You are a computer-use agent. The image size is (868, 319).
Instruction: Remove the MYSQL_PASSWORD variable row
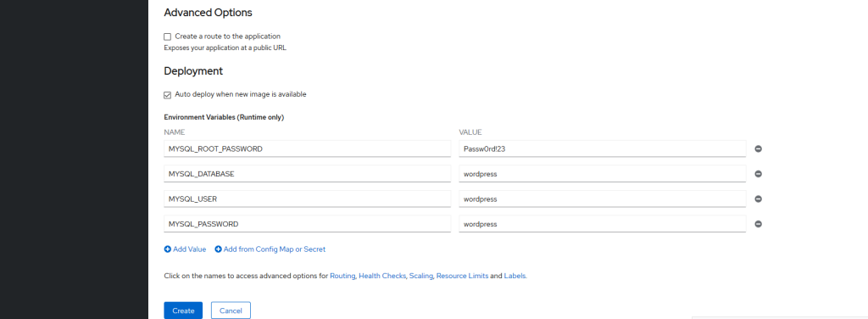[x=759, y=224]
